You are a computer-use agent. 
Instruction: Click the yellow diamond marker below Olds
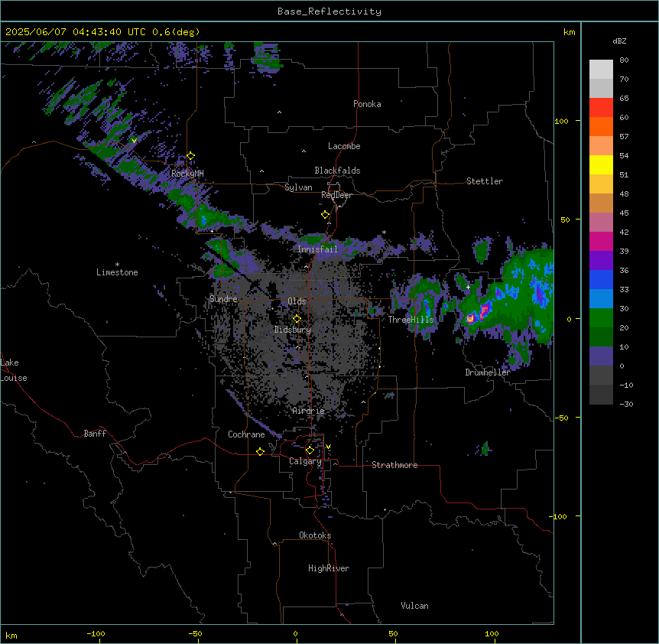point(297,319)
